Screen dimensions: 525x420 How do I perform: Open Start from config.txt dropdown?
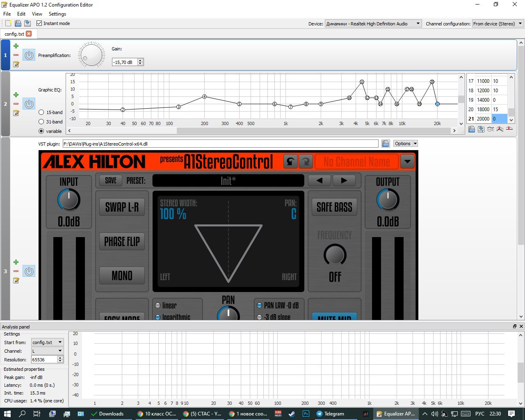(x=48, y=342)
